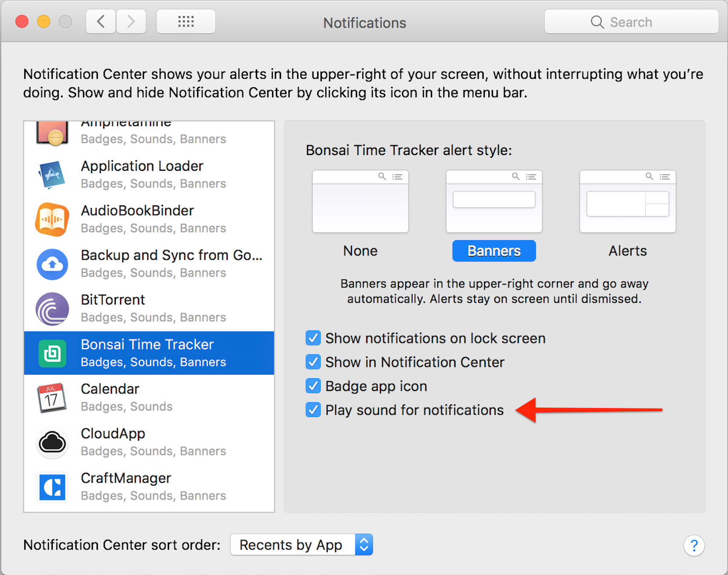Select the Bonsai Time Tracker row
Screen dimensions: 728x575
click(149, 353)
